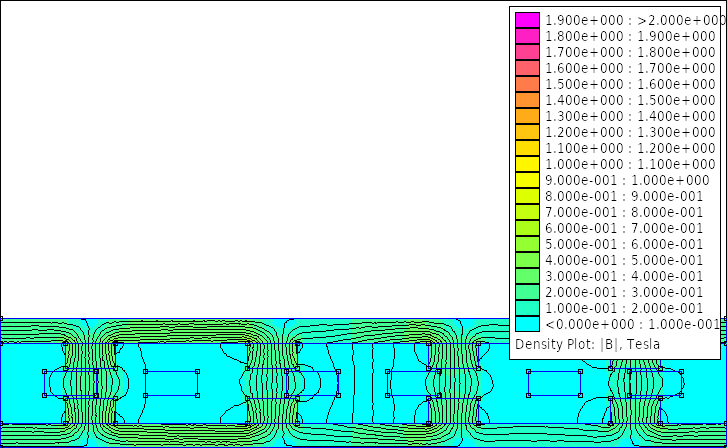The image size is (727, 448).
Task: Click the 1.600–1.700 legend color swatch
Action: click(527, 68)
